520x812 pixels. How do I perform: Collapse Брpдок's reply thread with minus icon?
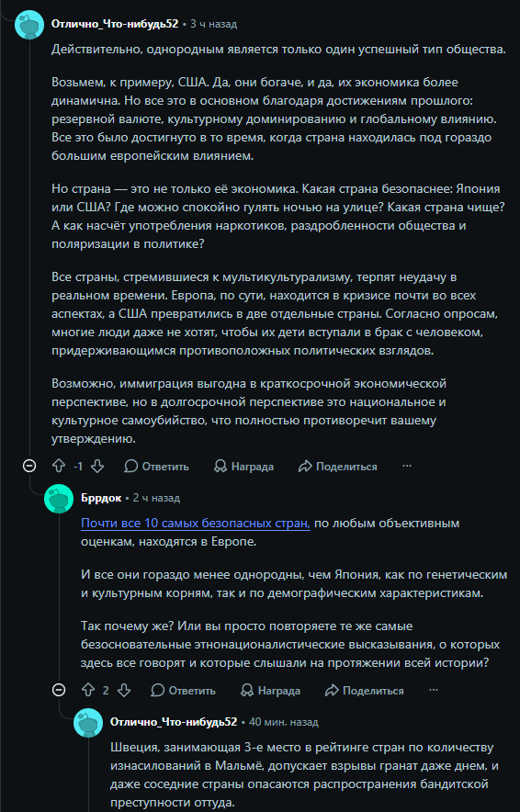pos(59,691)
